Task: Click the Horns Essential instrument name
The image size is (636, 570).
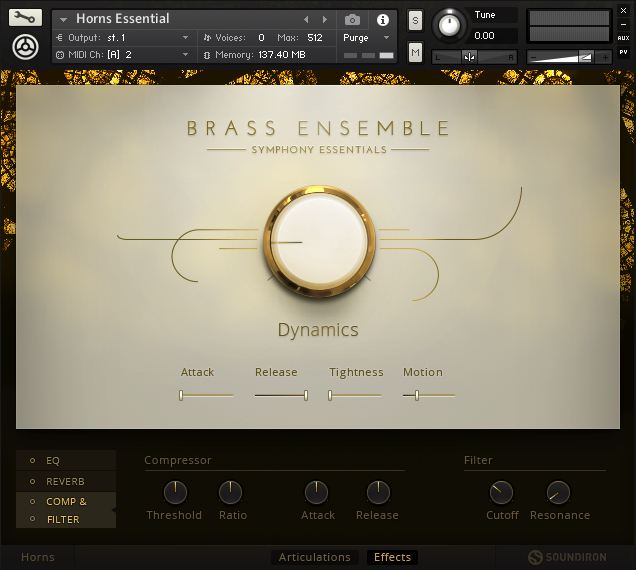Action: pyautogui.click(x=123, y=19)
